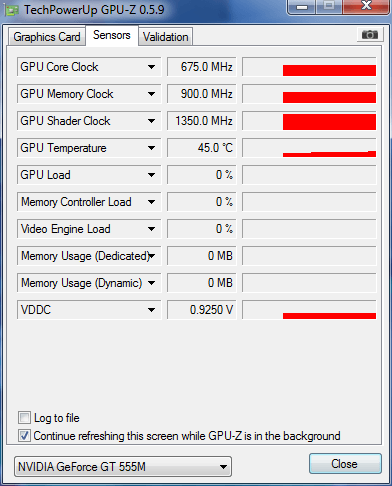Select the Sensors tab

(x=112, y=35)
